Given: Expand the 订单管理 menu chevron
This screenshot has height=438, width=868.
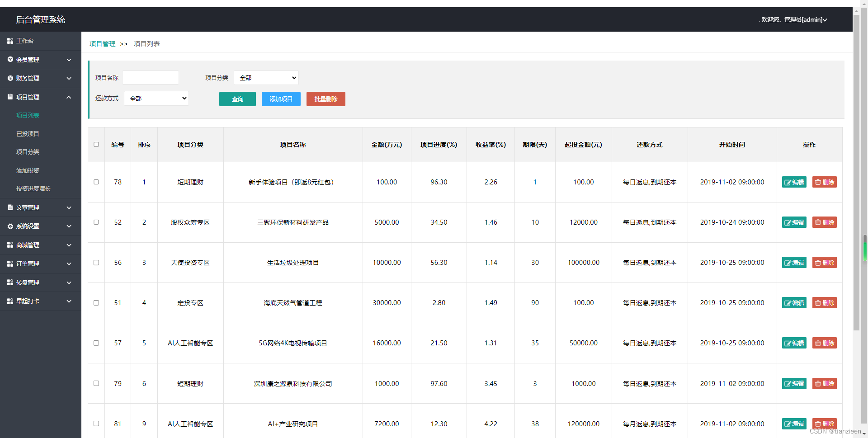Looking at the screenshot, I should [69, 264].
